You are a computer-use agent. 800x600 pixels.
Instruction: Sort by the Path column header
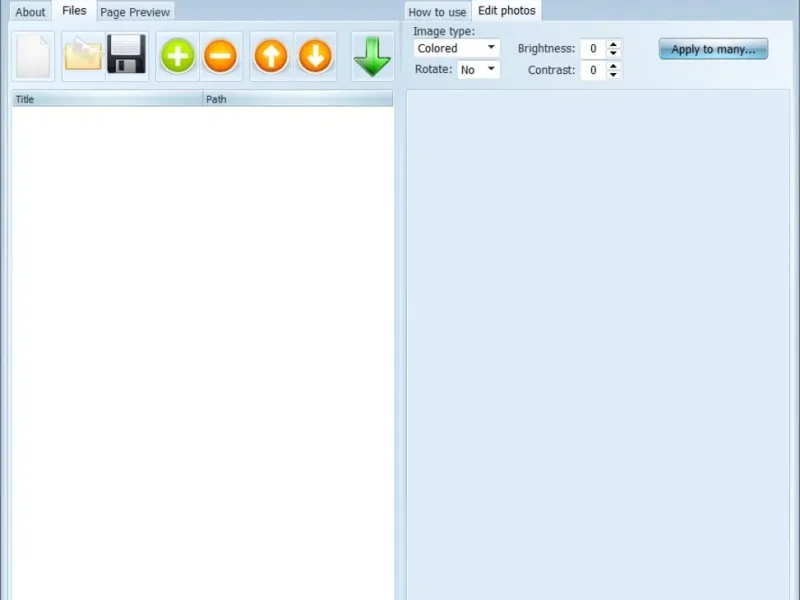tap(298, 99)
